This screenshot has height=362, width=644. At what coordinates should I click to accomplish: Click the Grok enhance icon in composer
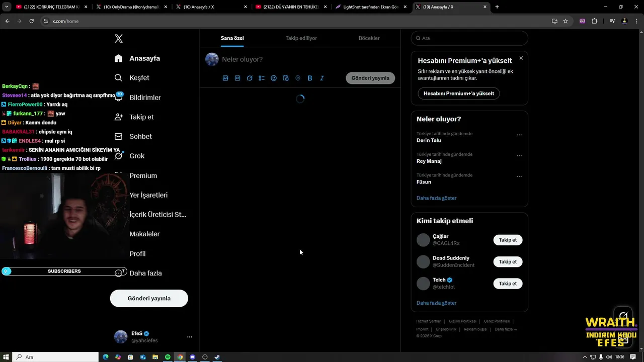250,78
